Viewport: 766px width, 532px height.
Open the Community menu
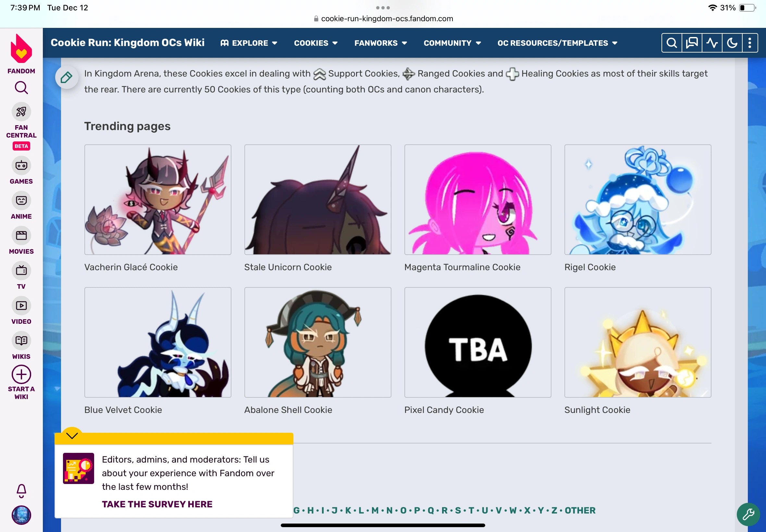pyautogui.click(x=452, y=43)
